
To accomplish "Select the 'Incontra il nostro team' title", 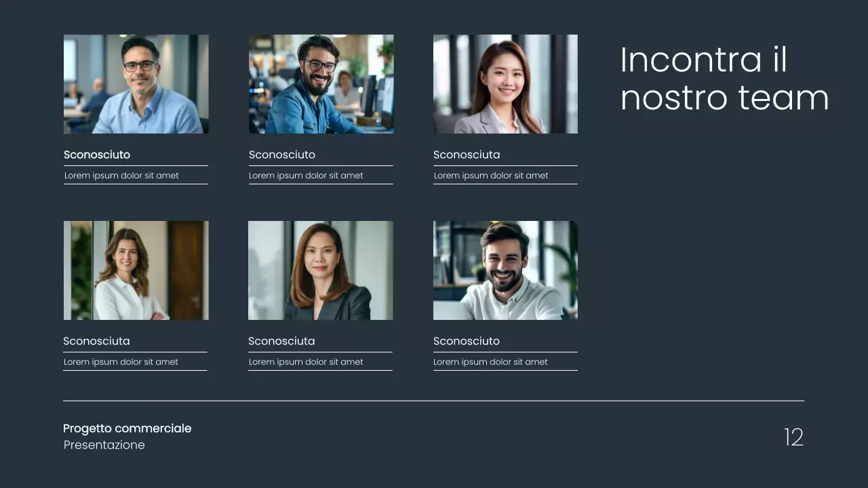I will [724, 79].
